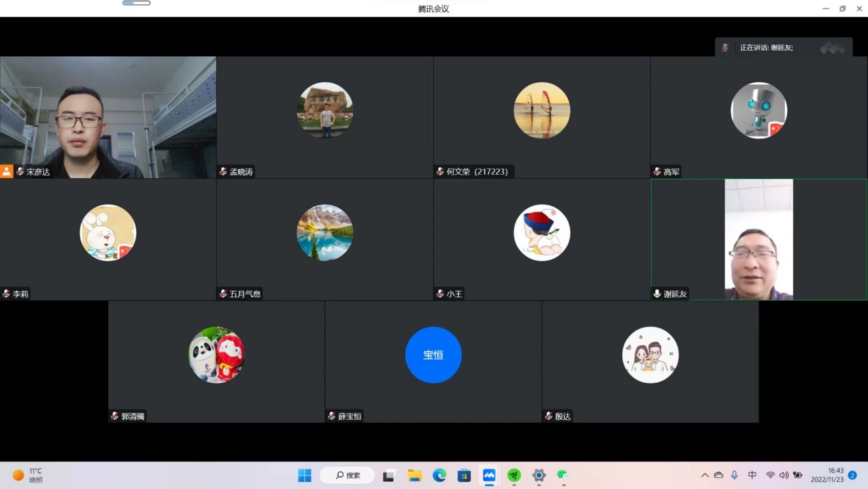The height and width of the screenshot is (489, 868).
Task: Open Tencent Meeting from the taskbar
Action: pyautogui.click(x=489, y=475)
